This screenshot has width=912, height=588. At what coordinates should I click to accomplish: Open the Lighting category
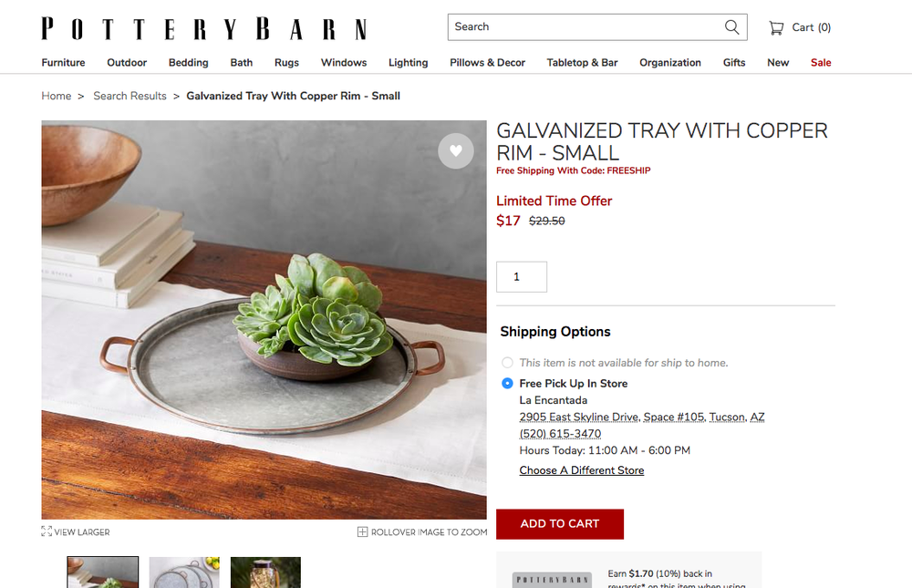[x=408, y=63]
